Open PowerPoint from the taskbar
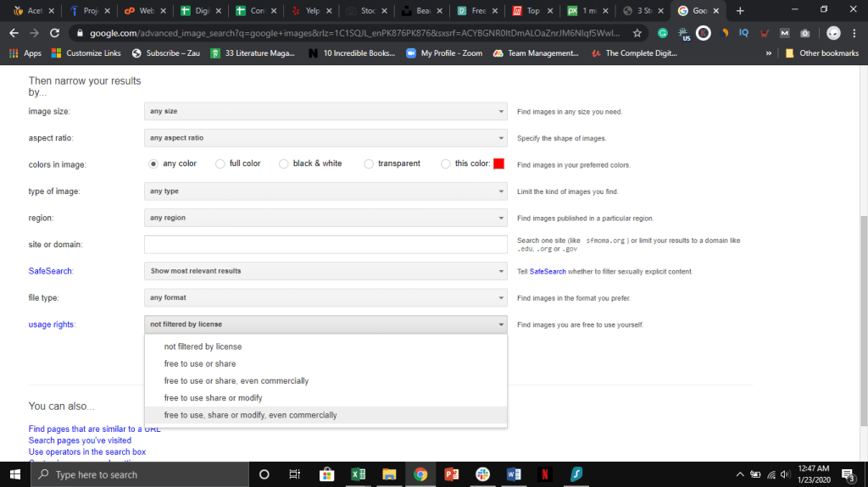Image resolution: width=868 pixels, height=487 pixels. pyautogui.click(x=452, y=474)
